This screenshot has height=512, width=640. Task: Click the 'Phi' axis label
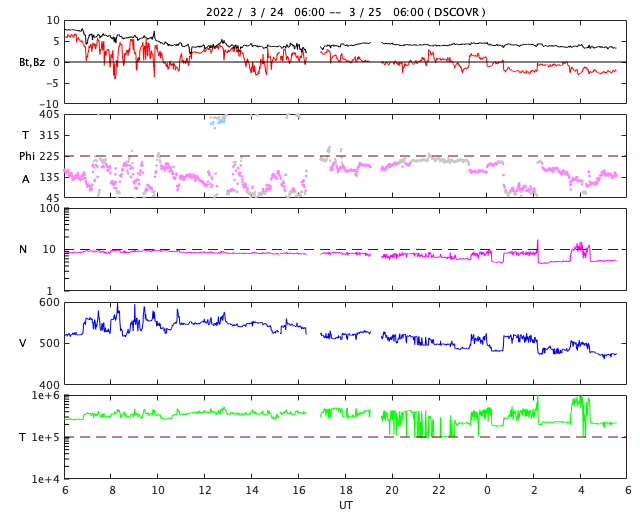coord(27,156)
